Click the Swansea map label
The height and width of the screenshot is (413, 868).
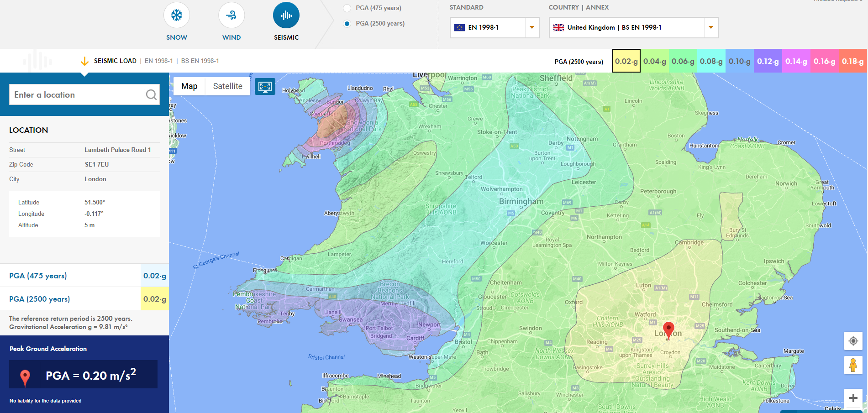pyautogui.click(x=351, y=319)
